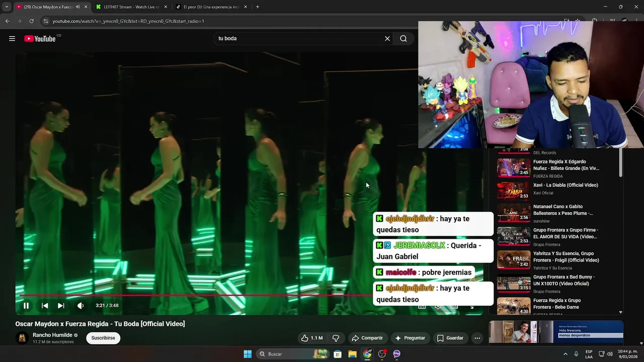
Task: Close the LEITH07 Stream tab
Action: pyautogui.click(x=166, y=7)
